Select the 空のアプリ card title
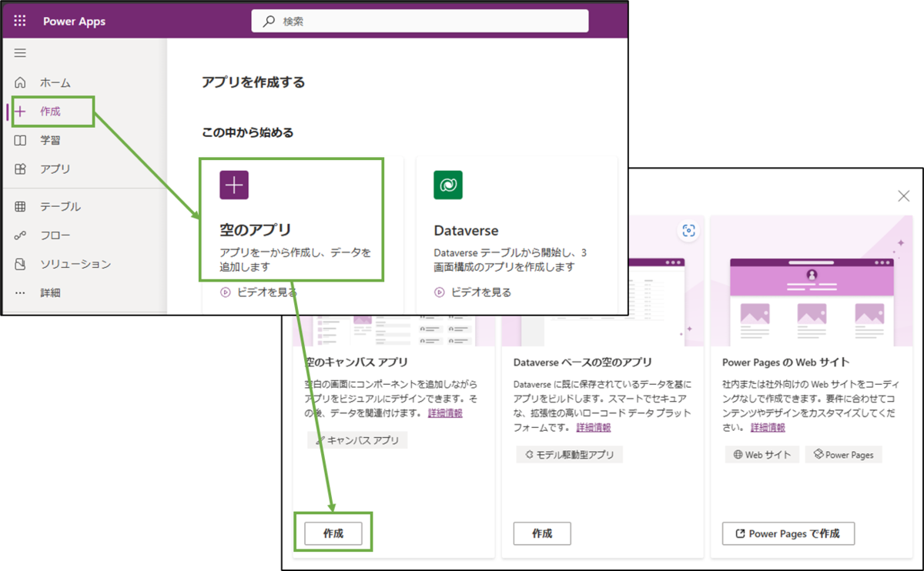 pos(256,230)
